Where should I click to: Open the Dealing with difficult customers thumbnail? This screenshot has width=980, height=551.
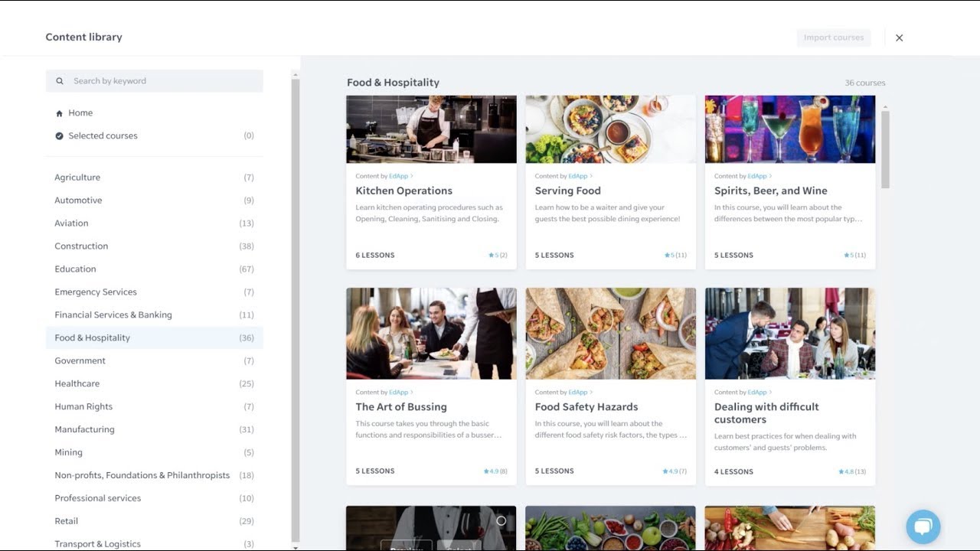point(790,334)
